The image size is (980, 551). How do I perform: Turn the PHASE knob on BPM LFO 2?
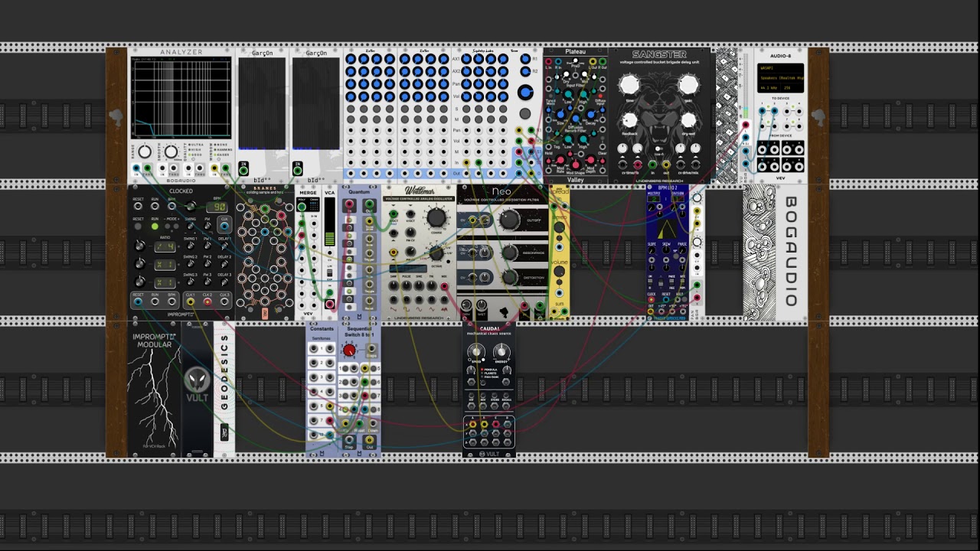682,250
